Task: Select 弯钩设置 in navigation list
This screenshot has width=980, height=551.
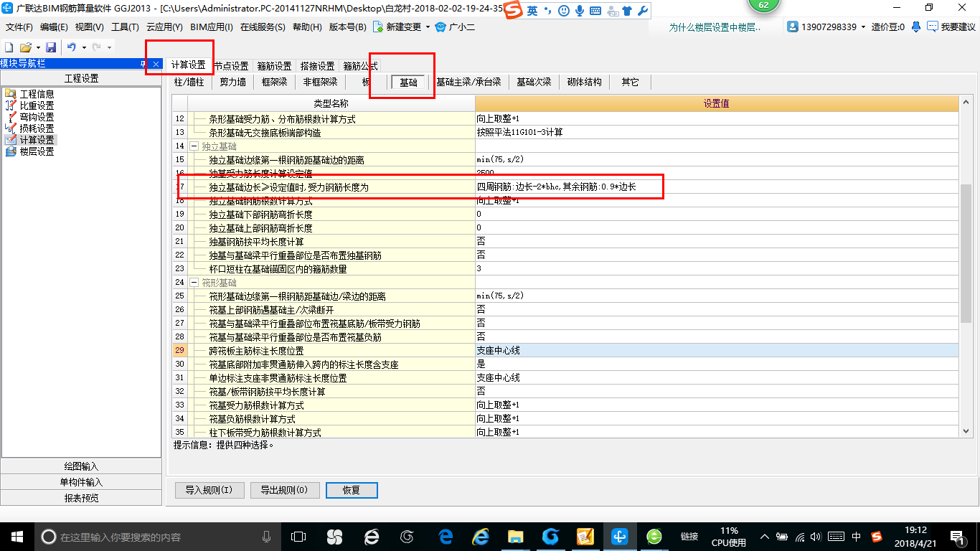Action: 36,117
